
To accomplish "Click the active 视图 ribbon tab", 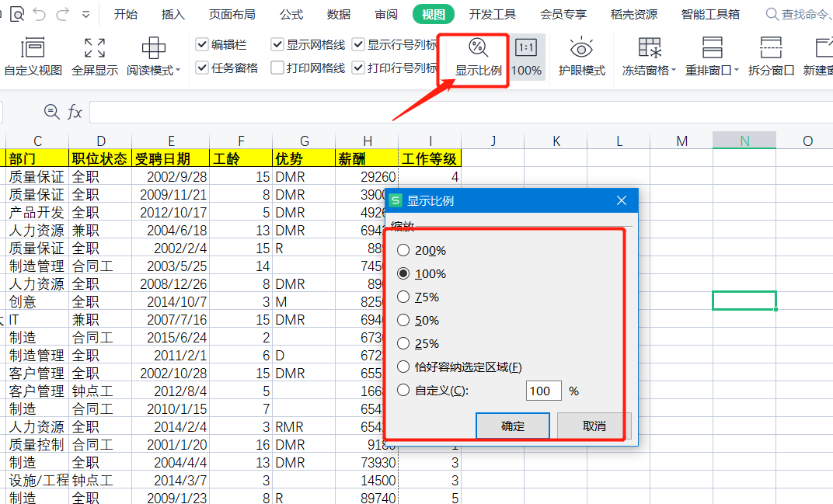I will [434, 14].
